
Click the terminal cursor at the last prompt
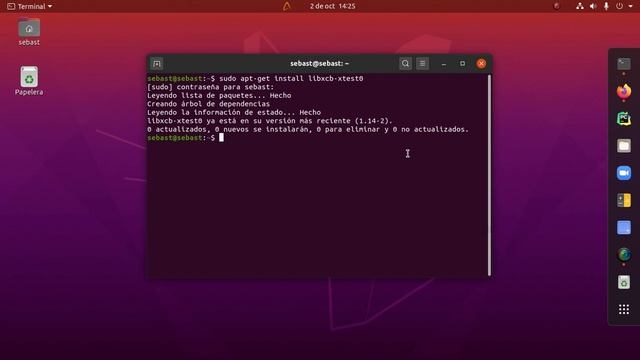coord(221,138)
